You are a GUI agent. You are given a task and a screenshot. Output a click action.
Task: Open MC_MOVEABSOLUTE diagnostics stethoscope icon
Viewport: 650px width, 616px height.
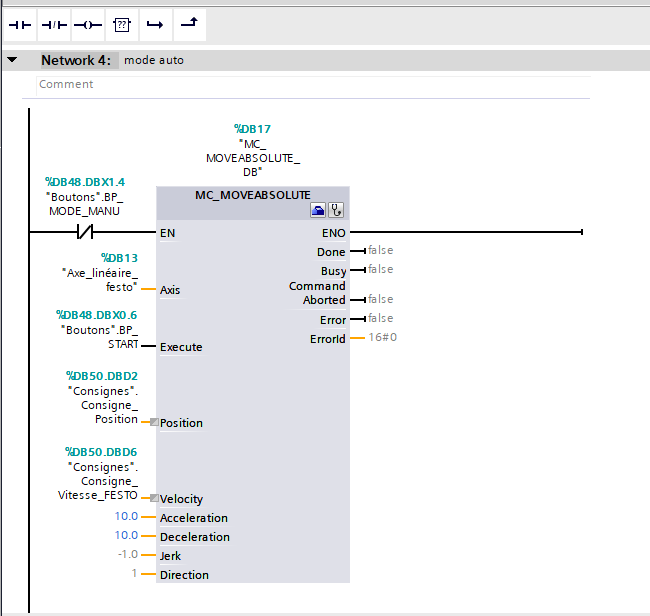tap(336, 210)
